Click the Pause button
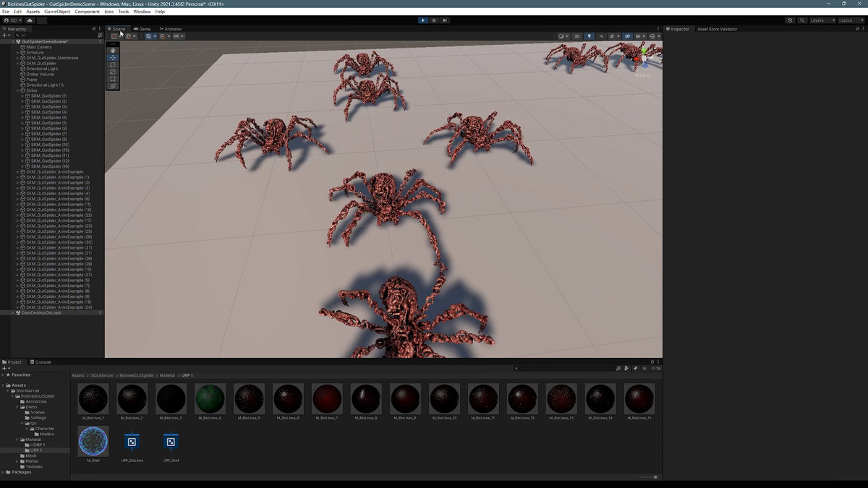The width and height of the screenshot is (868, 488). coord(434,20)
